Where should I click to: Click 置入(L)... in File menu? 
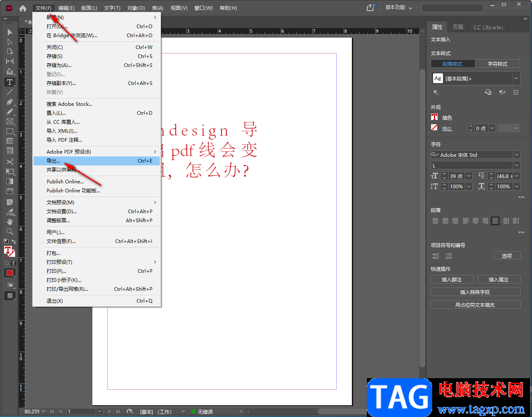coord(96,113)
